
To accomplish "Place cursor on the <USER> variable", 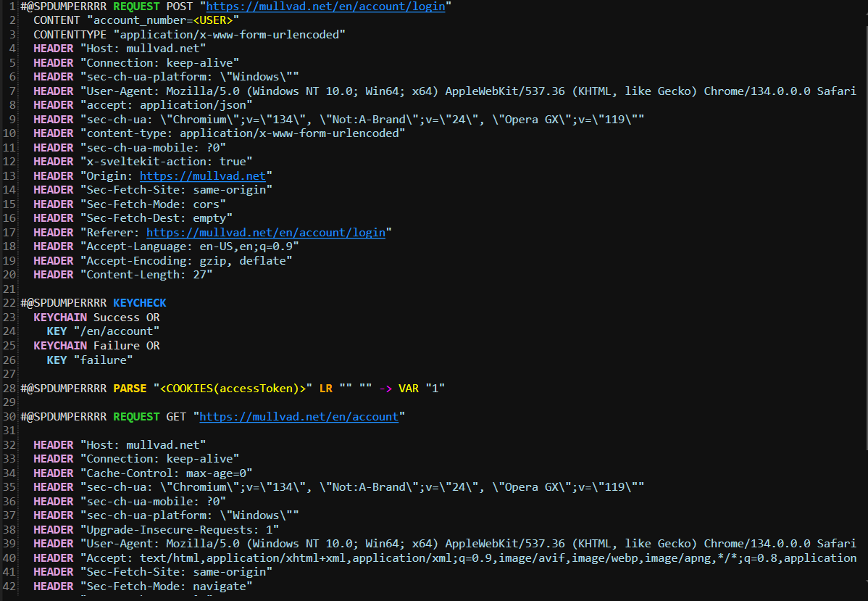I will coord(213,20).
